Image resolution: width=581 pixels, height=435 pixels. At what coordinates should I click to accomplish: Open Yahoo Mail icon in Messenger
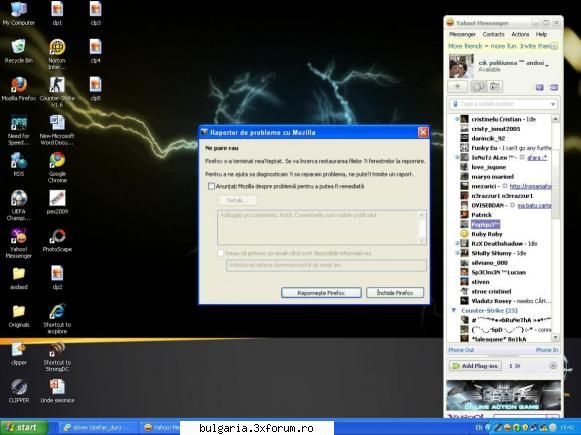tap(540, 87)
